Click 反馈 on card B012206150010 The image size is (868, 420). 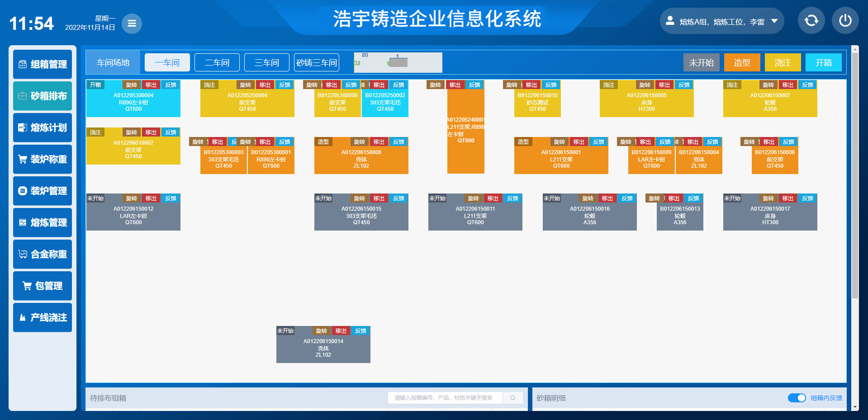pos(551,85)
